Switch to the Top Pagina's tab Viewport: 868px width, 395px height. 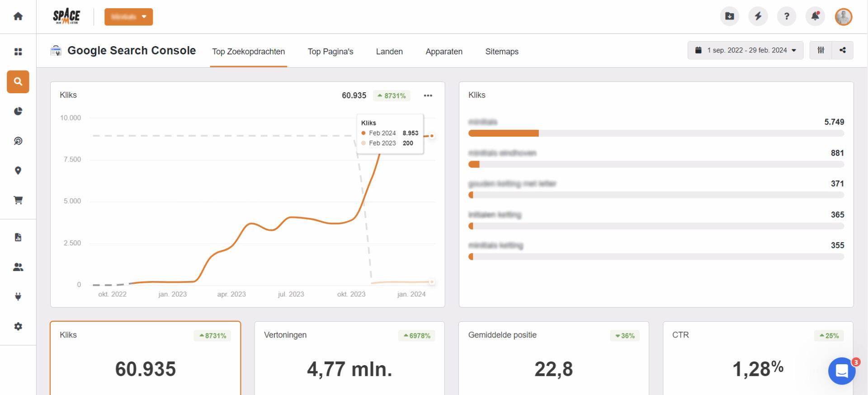click(330, 52)
